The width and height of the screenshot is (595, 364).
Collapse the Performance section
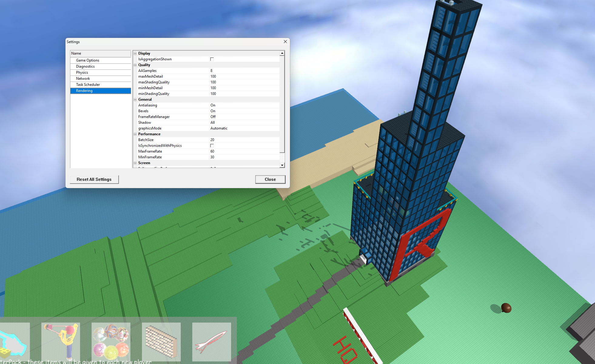click(135, 134)
